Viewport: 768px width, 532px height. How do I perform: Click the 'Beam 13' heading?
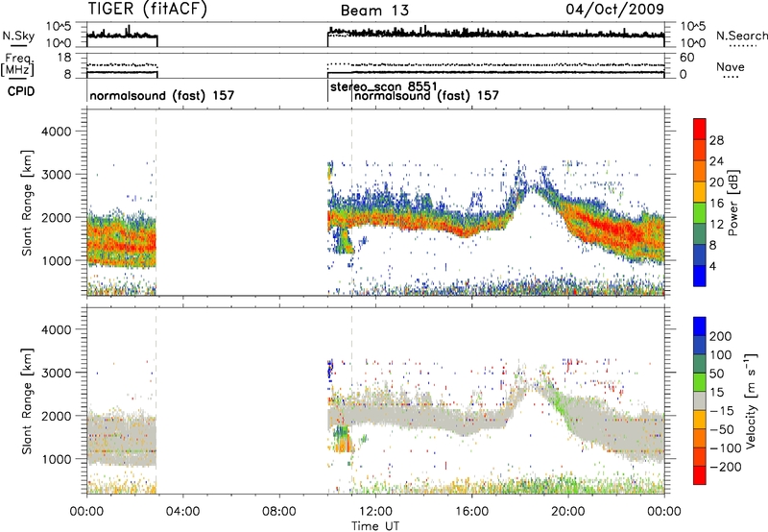[374, 11]
